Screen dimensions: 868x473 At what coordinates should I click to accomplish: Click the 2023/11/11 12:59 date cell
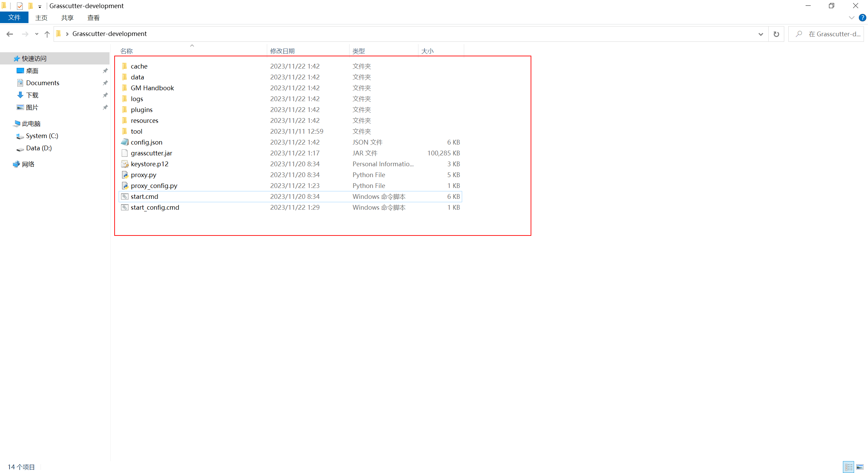coord(297,131)
